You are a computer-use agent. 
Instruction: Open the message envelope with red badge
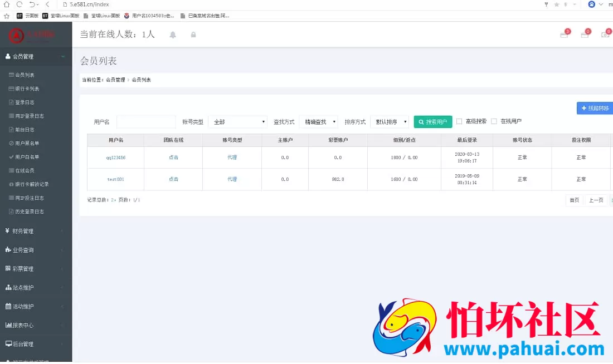(x=564, y=35)
